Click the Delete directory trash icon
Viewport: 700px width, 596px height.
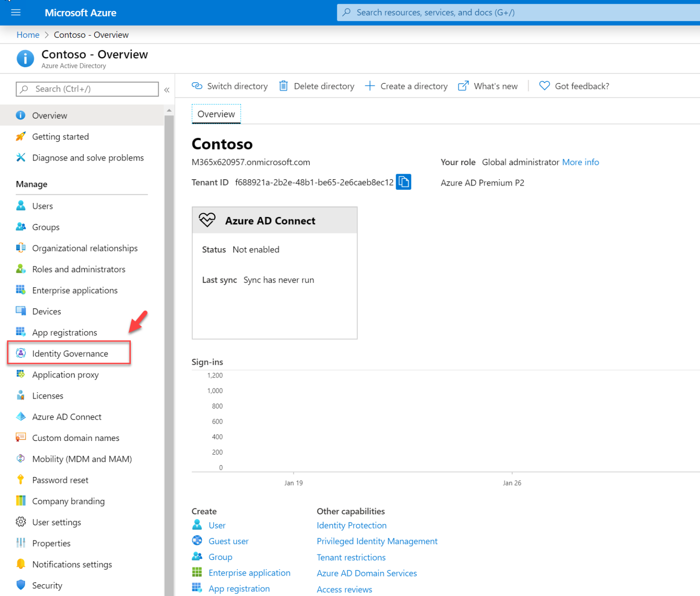click(x=283, y=86)
